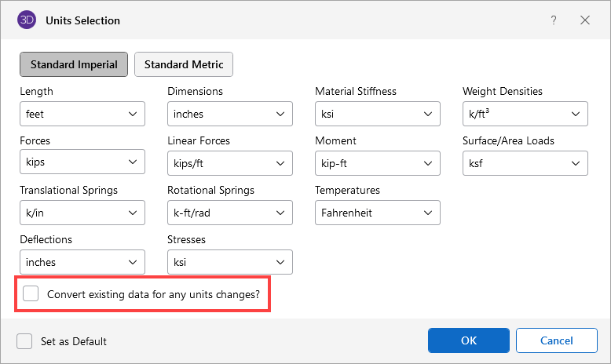Open the Temperatures dropdown showing Fahrenheit
This screenshot has width=611, height=364.
tap(378, 213)
